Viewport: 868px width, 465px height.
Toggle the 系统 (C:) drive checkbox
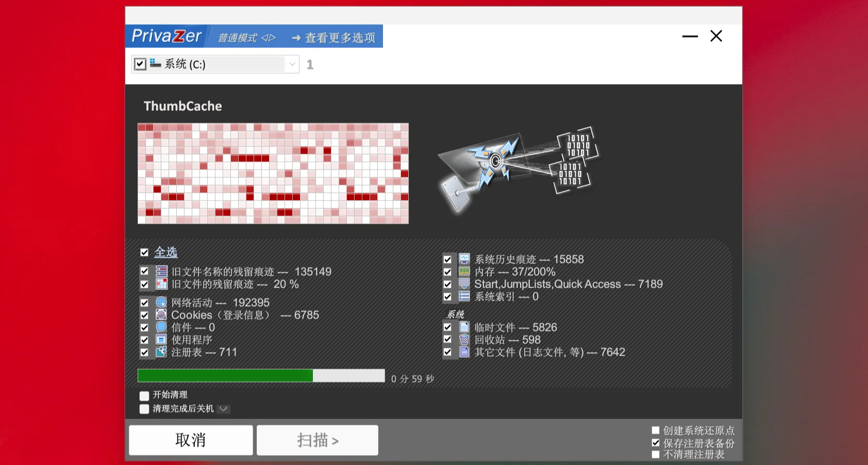coord(140,64)
